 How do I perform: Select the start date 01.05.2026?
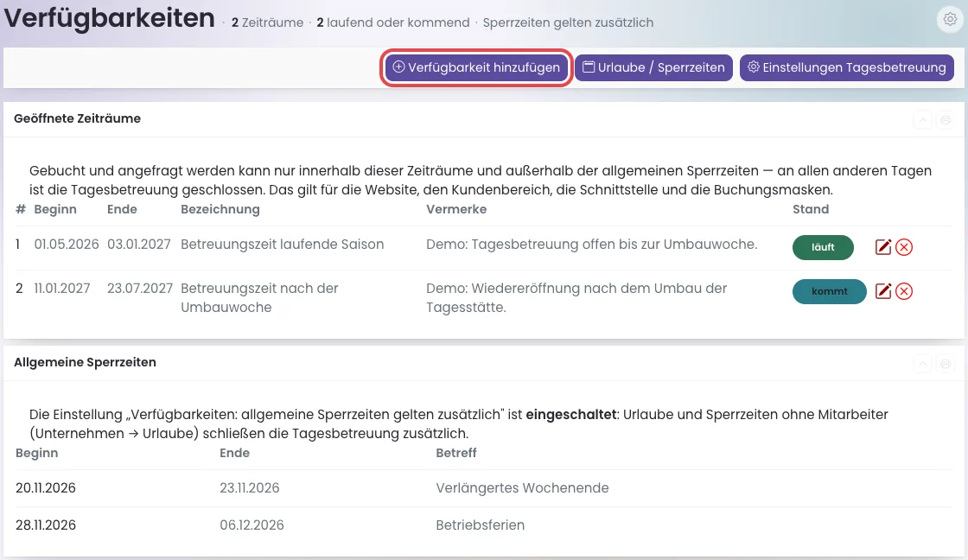tap(66, 244)
